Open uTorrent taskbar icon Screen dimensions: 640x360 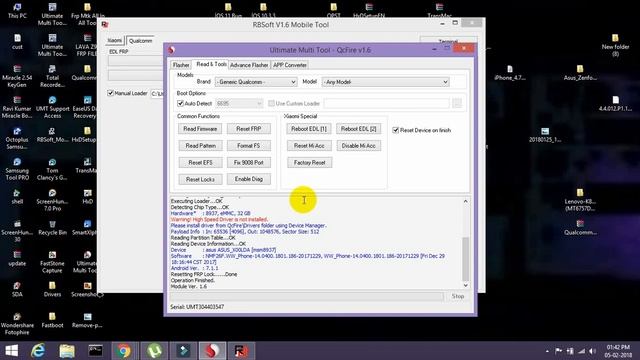[x=154, y=351]
